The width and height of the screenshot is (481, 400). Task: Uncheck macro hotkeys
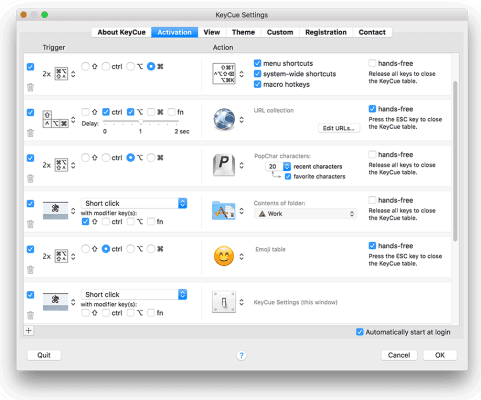pos(257,84)
